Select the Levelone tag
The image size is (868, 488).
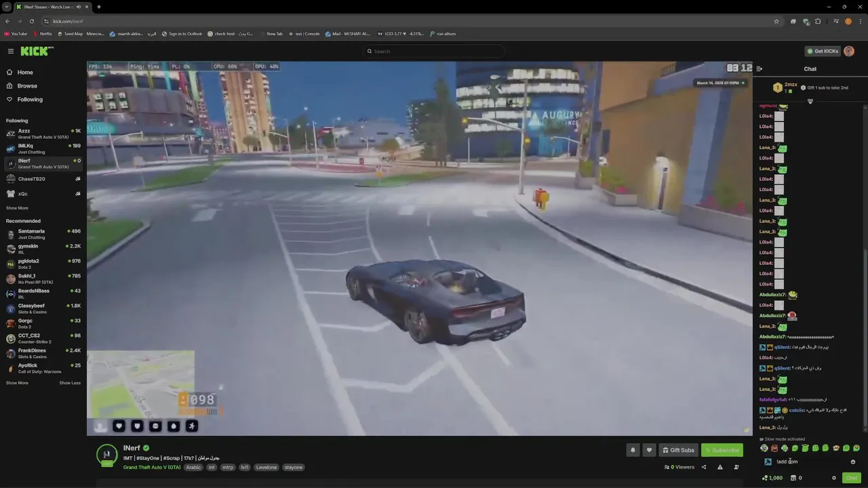[267, 467]
